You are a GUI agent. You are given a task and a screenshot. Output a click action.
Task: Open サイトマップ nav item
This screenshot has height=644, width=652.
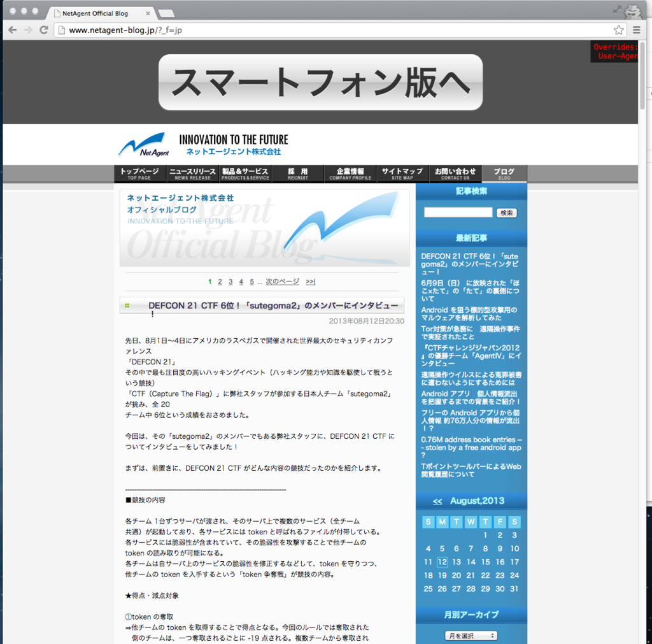[x=402, y=173]
